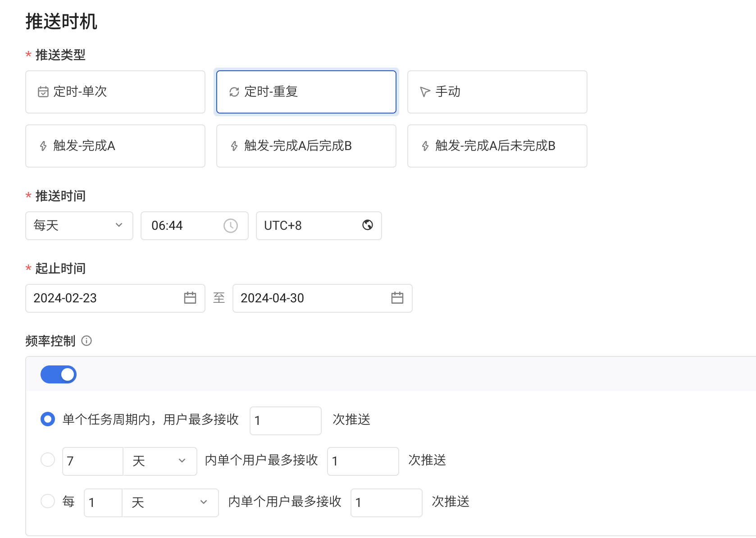Select the 每 1 天 radio button
Viewport: 756px width, 538px height.
tap(48, 502)
